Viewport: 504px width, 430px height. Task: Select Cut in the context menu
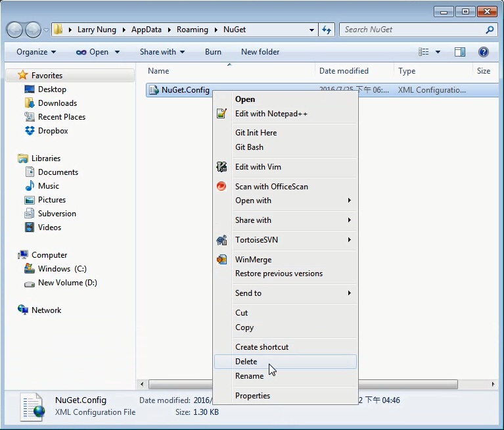pos(285,312)
